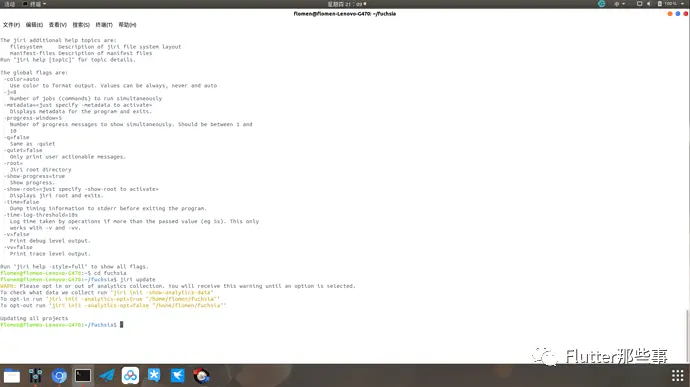Image resolution: width=690 pixels, height=387 pixels.
Task: Open the 终端(T) menu
Action: 104,25
